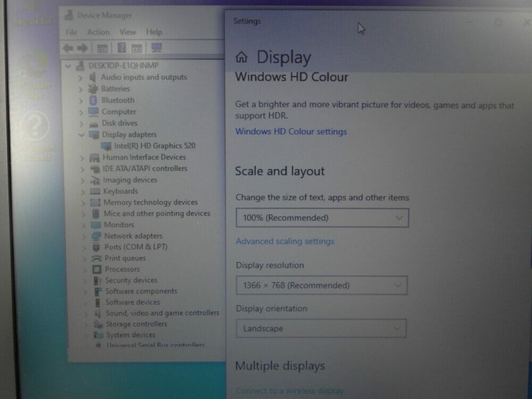Expand the Human Interface Devices arrow

tap(82, 158)
